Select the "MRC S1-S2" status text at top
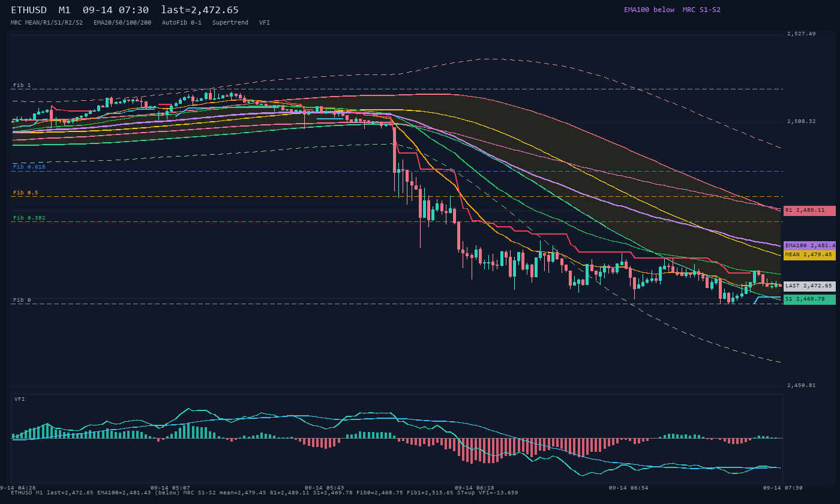The height and width of the screenshot is (504, 840). [701, 10]
